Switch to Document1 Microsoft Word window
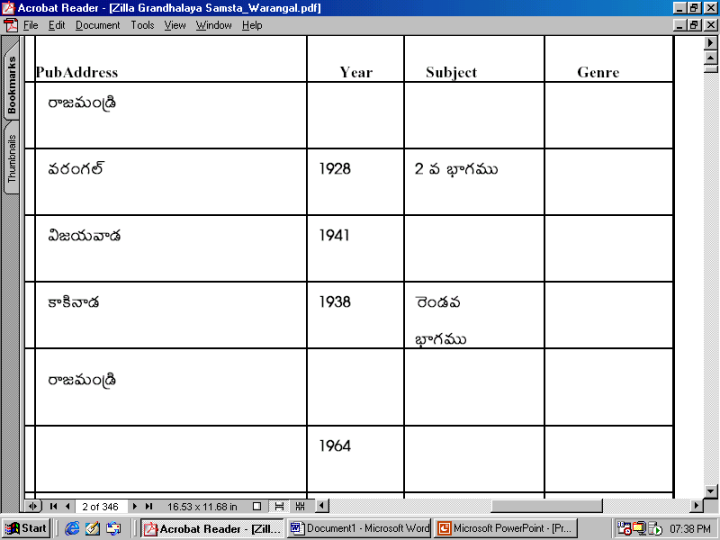 [x=359, y=528]
